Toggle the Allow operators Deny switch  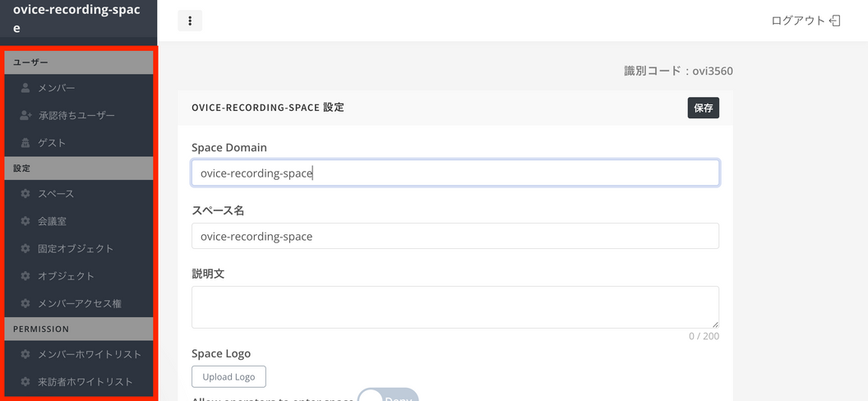coord(387,395)
